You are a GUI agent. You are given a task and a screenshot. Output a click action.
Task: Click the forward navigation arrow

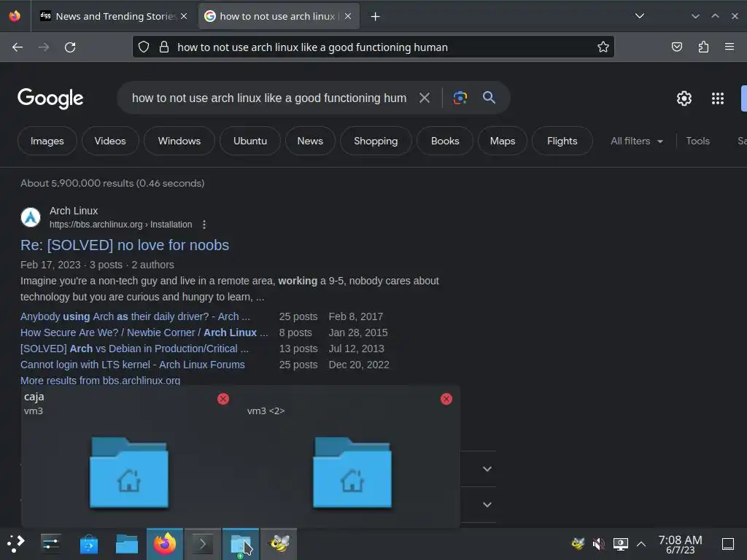click(x=44, y=47)
